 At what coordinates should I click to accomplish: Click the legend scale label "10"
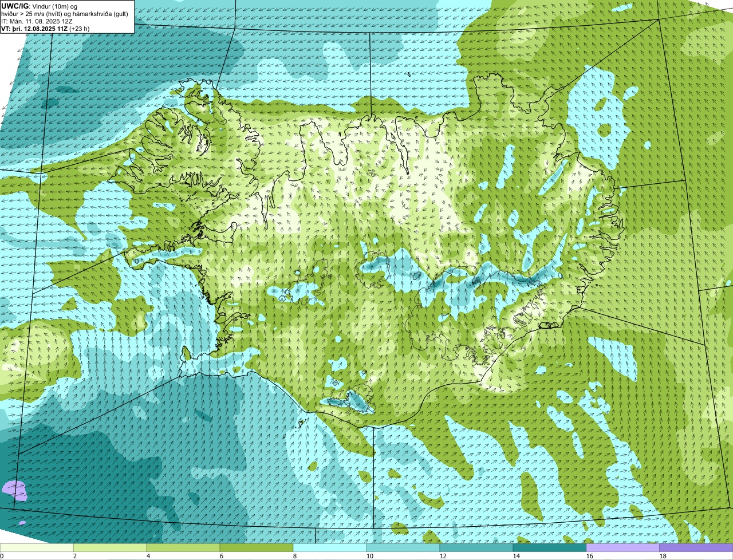tap(370, 556)
